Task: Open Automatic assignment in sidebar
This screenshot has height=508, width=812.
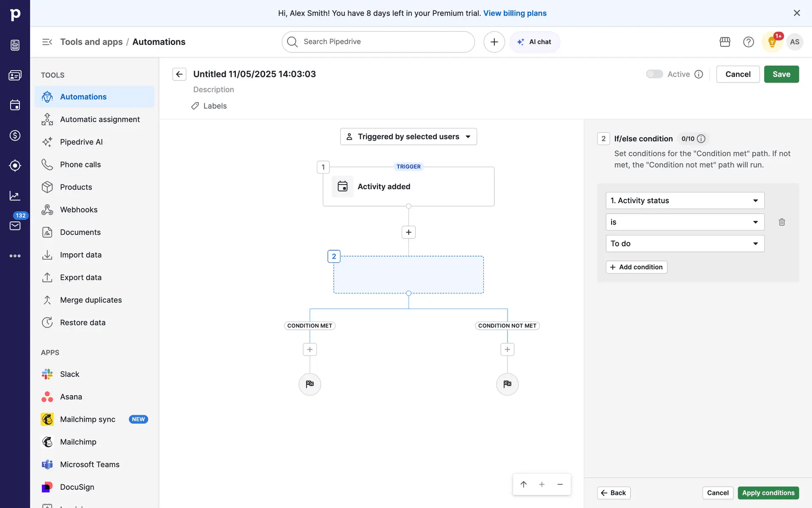Action: [100, 119]
